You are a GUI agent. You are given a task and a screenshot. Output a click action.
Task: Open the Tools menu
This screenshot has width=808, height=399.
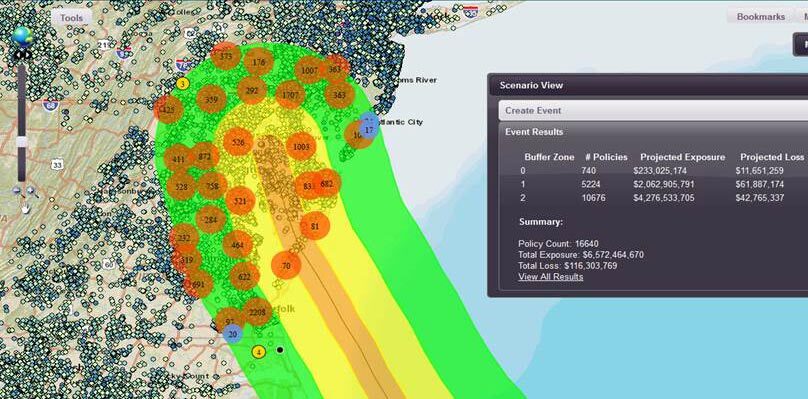click(72, 18)
